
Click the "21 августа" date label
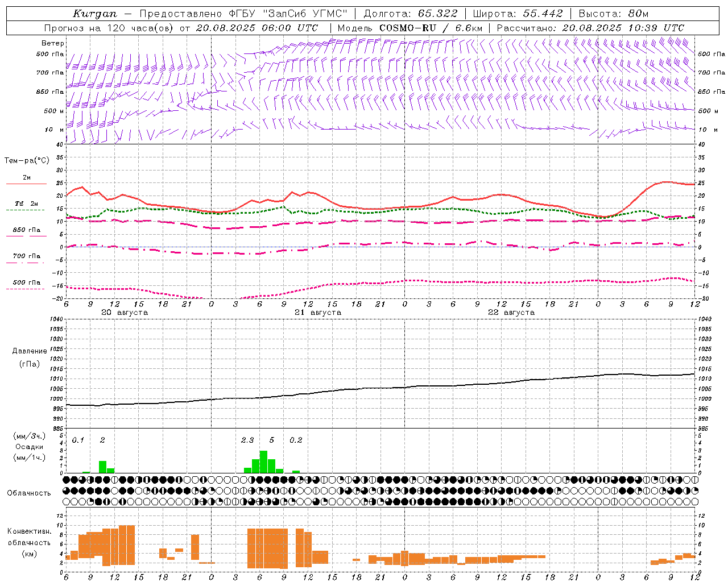[318, 313]
